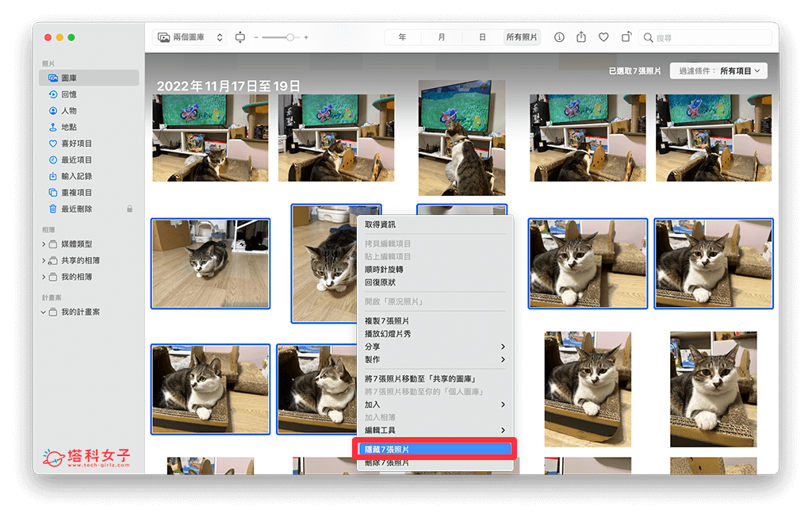Click the aspect ratio zoom toolbar icon
812x518 pixels.
(239, 37)
